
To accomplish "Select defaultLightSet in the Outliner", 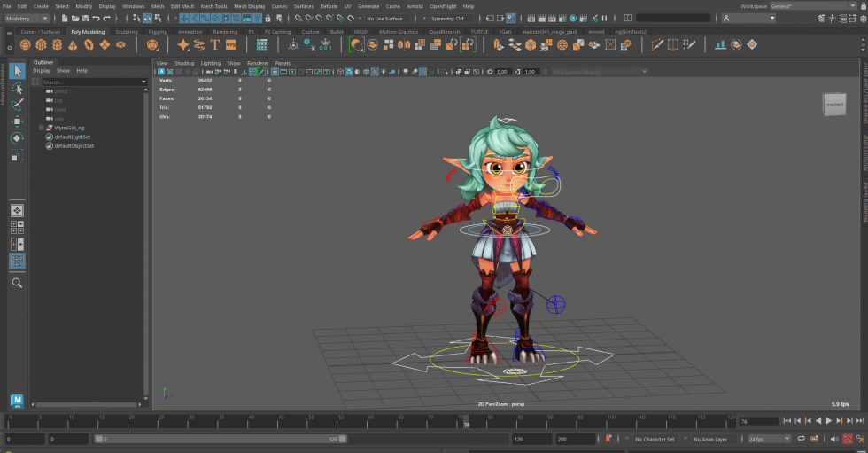I will [x=74, y=137].
